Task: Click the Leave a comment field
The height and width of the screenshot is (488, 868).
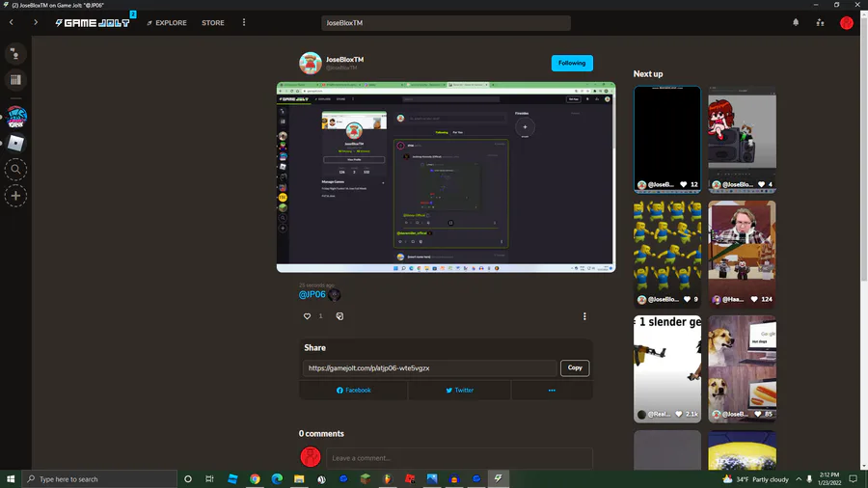Action: click(x=459, y=458)
